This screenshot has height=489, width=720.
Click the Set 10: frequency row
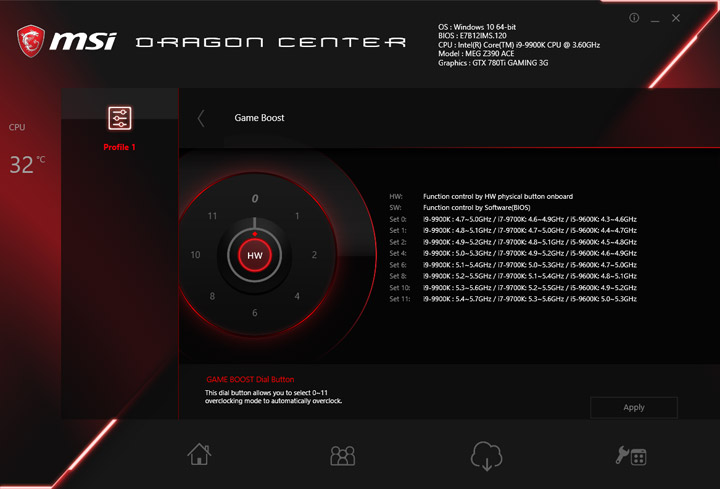coord(513,288)
